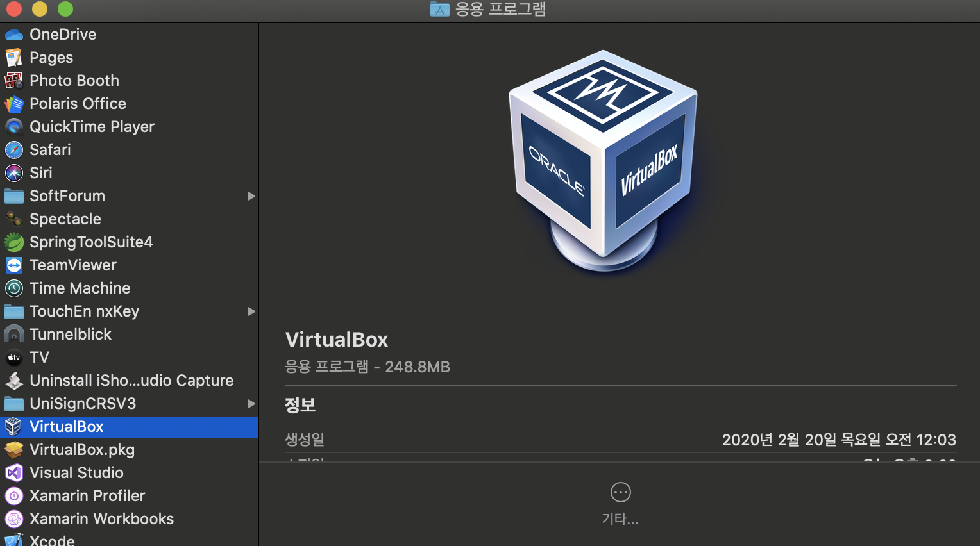
Task: Expand the TouchEn nxKey folder arrow
Action: [x=251, y=311]
